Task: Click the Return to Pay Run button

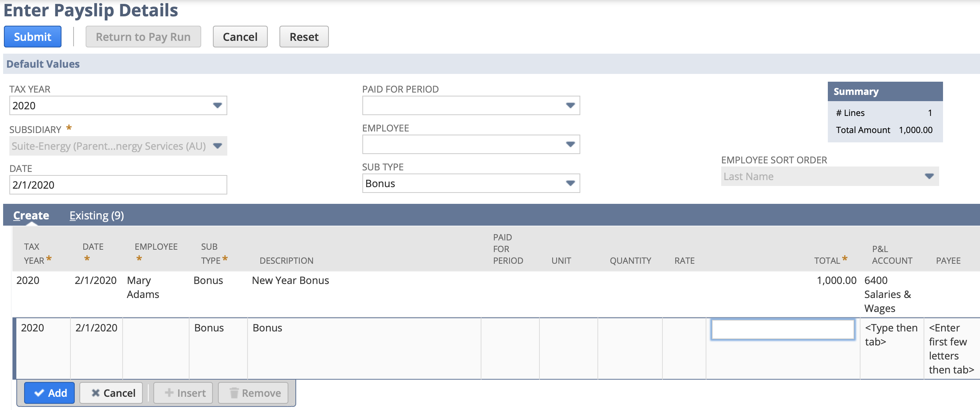Action: click(x=143, y=37)
